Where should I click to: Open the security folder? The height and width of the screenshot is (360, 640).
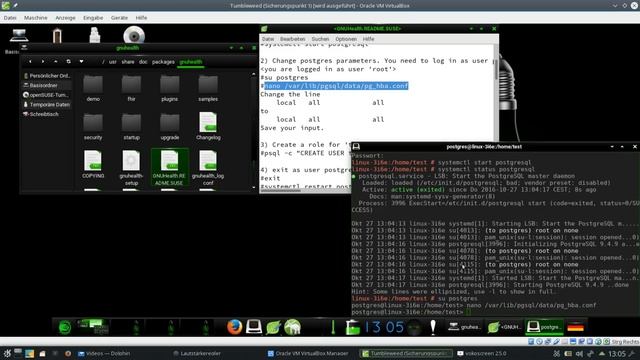[x=93, y=126]
